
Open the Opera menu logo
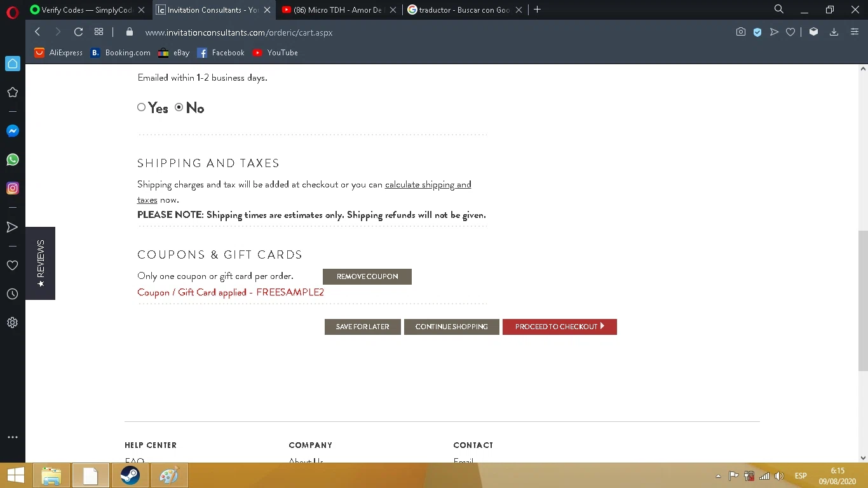[x=12, y=11]
